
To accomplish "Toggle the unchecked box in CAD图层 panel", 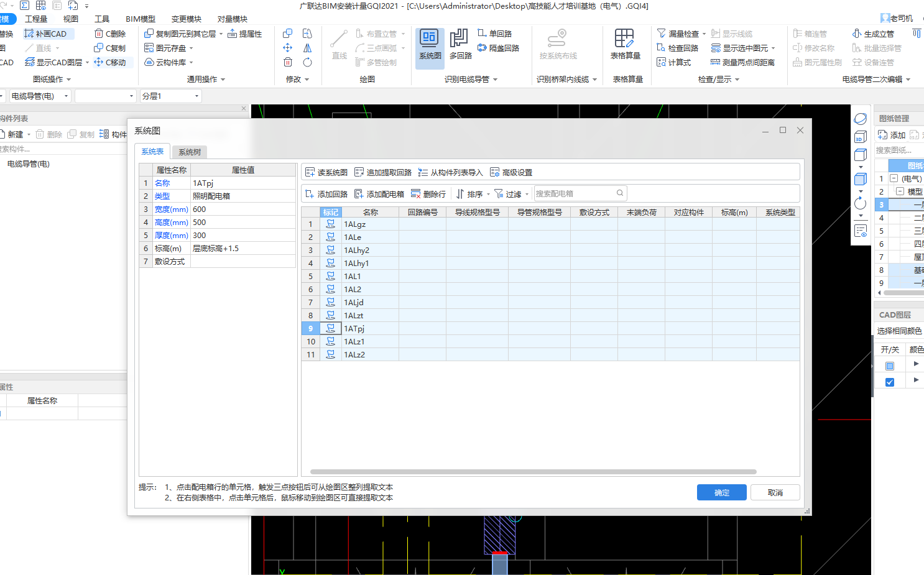I will point(890,366).
